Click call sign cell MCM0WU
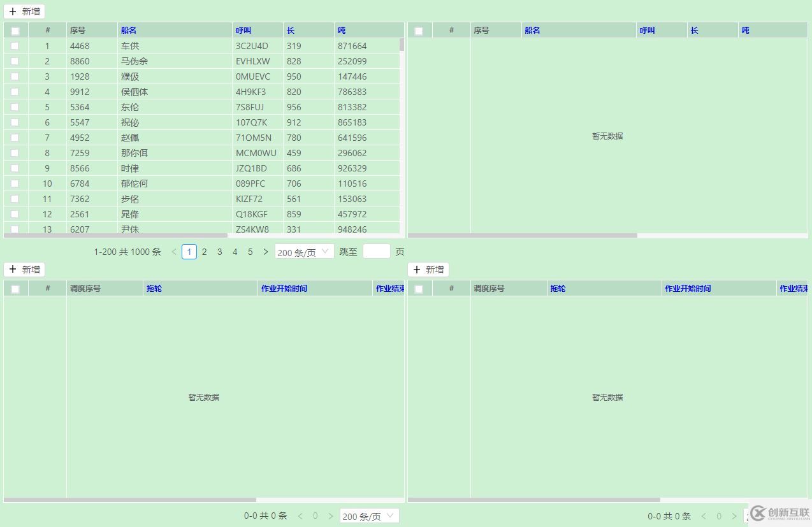The image size is (812, 527). pyautogui.click(x=256, y=153)
